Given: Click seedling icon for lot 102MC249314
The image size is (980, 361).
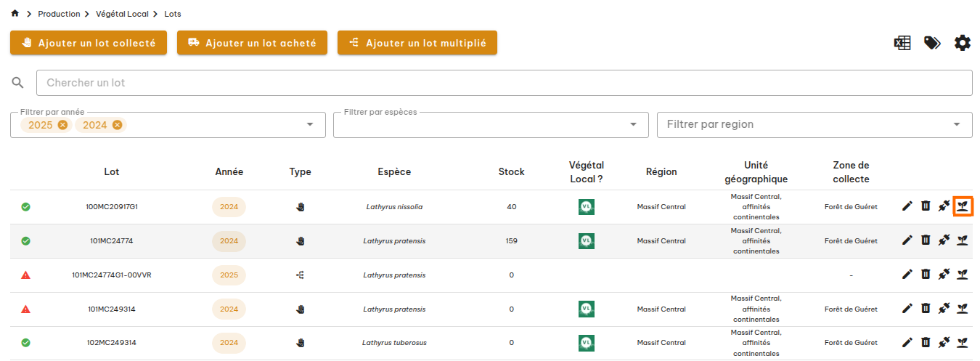Looking at the screenshot, I should point(963,342).
